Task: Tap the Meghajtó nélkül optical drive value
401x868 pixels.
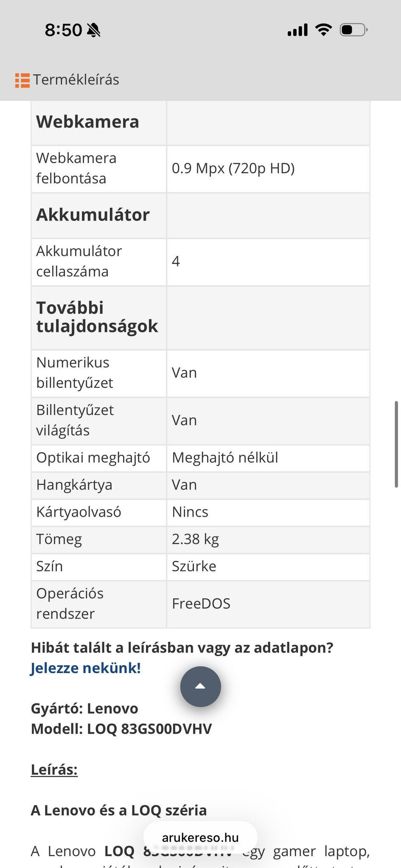Action: [x=225, y=458]
